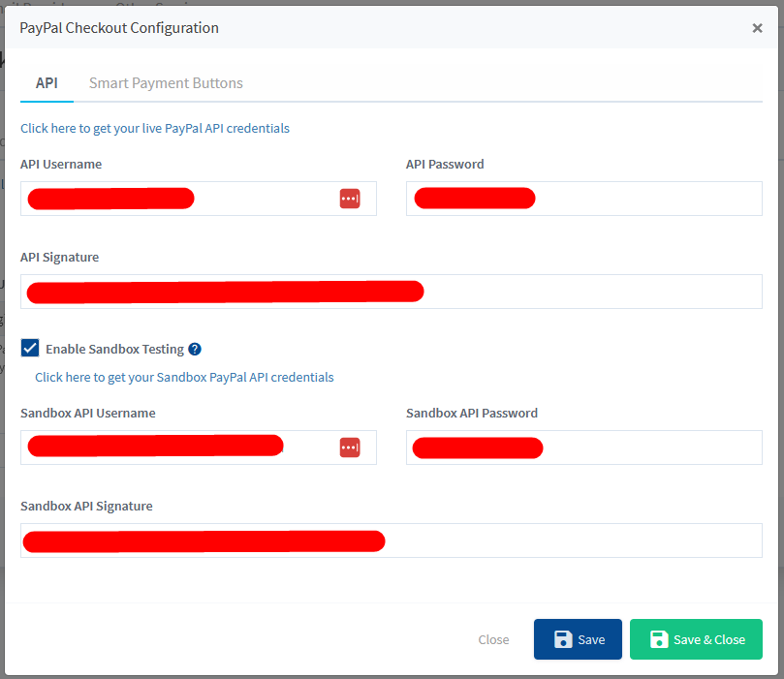The height and width of the screenshot is (679, 784).
Task: Click password manager icon in API Username
Action: [350, 199]
